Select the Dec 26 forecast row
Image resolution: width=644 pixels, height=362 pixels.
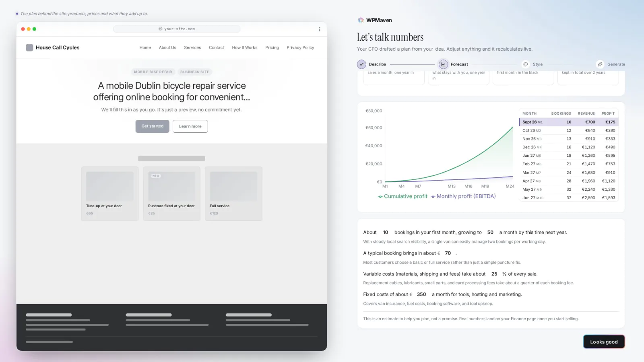click(569, 147)
